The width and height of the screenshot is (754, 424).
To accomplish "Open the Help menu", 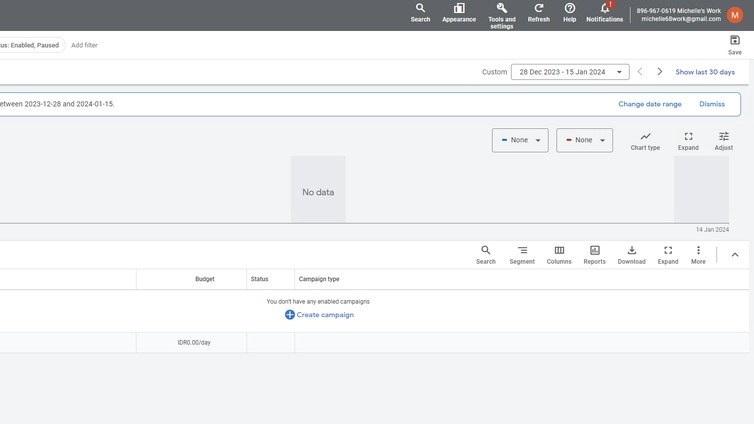I will (569, 13).
